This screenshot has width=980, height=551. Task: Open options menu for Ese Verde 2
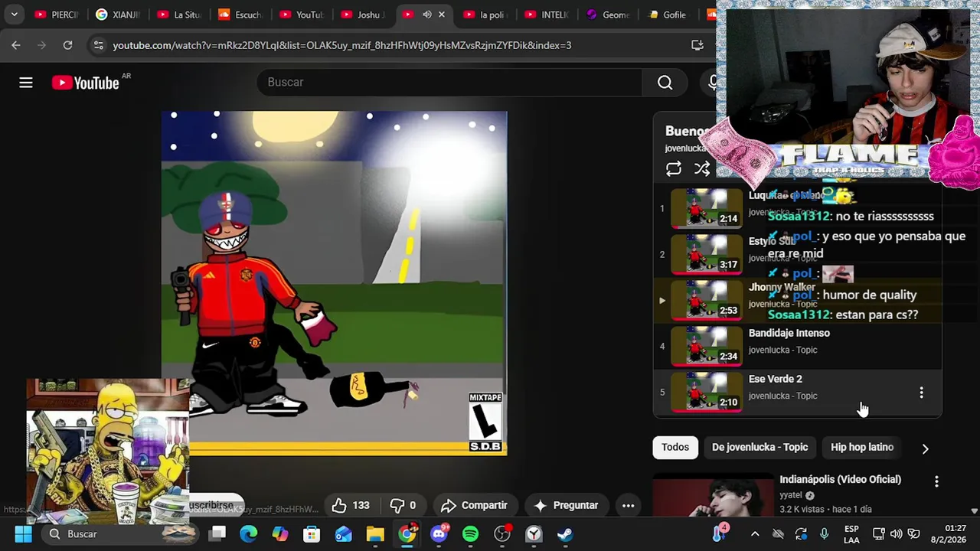(921, 393)
